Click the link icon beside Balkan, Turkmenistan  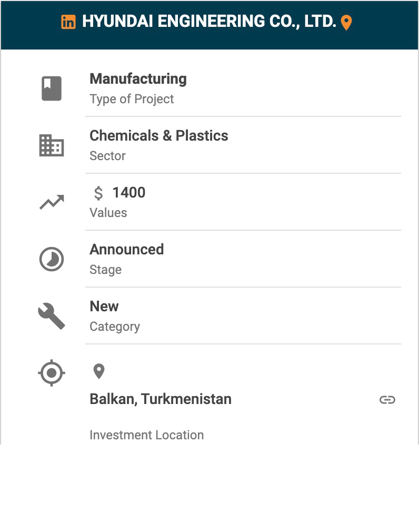[x=387, y=400]
